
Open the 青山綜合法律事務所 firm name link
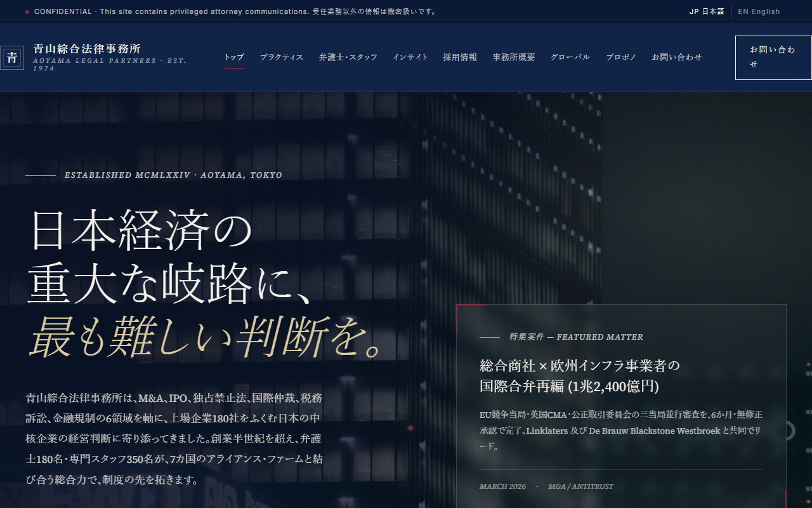point(87,49)
